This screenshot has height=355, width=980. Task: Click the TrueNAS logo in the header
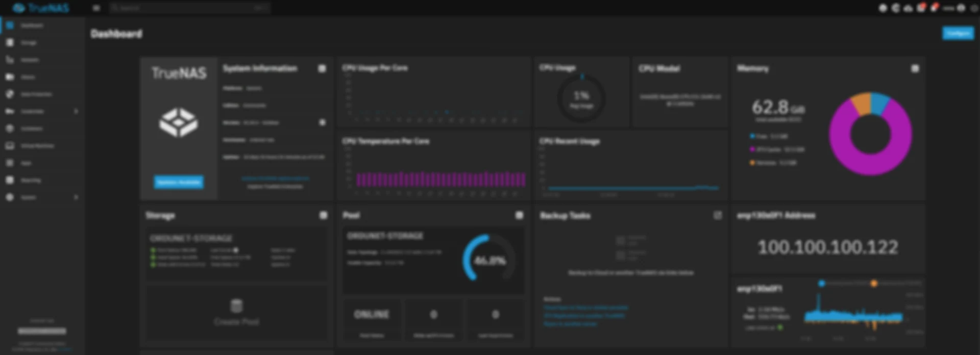(x=41, y=8)
